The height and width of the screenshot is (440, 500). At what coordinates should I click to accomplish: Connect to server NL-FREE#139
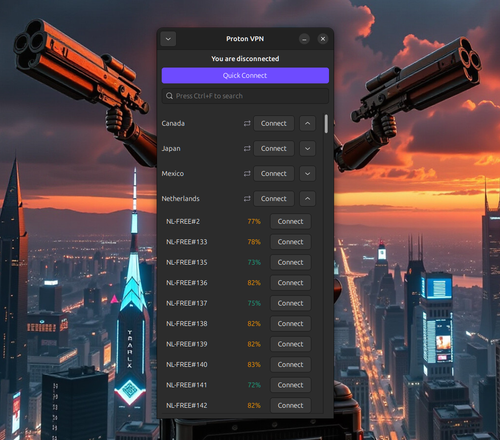[291, 344]
